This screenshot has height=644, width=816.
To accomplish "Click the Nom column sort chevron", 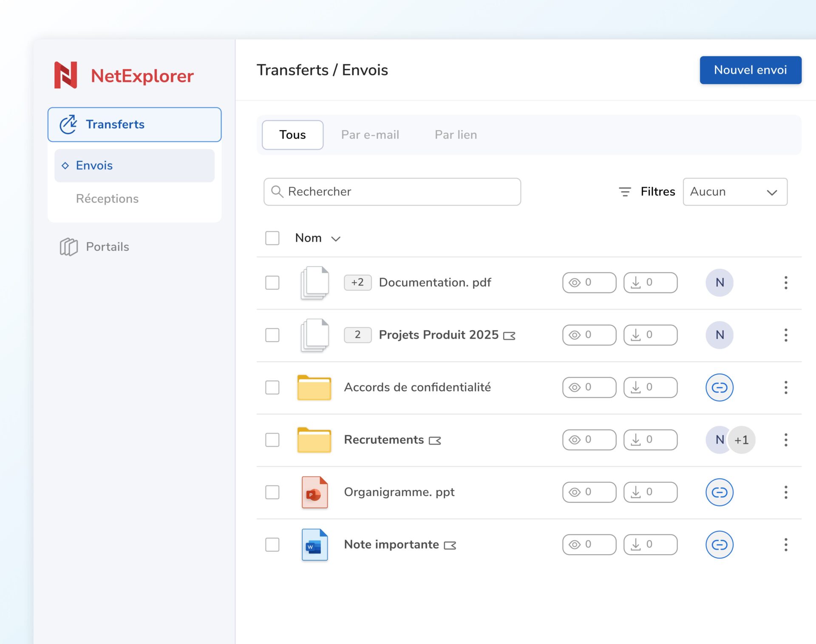I will coord(336,239).
